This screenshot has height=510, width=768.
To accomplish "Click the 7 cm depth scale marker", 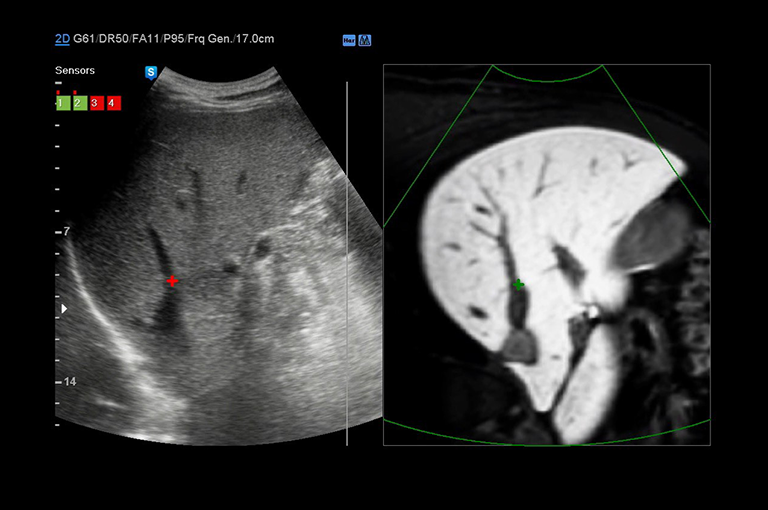I will tap(67, 231).
